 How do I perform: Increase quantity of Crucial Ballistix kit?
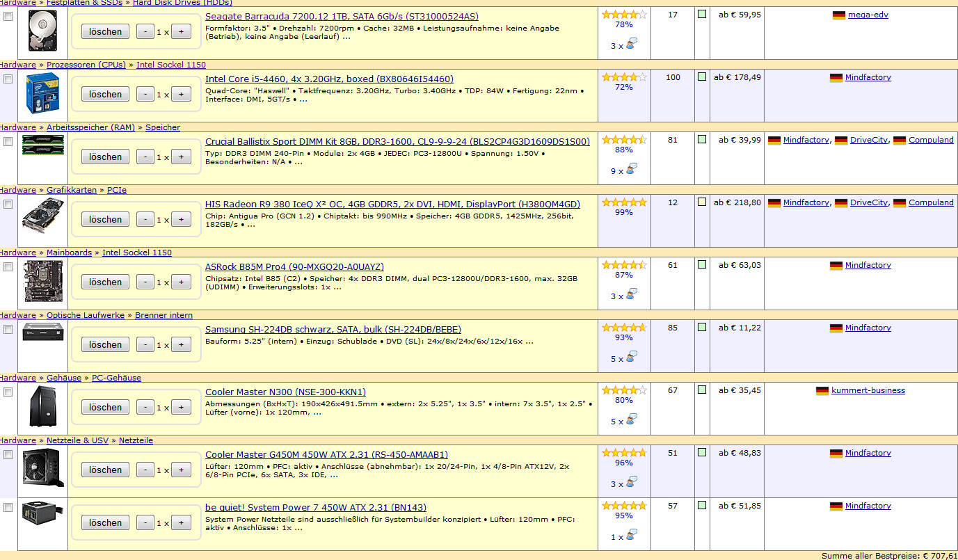[x=181, y=157]
